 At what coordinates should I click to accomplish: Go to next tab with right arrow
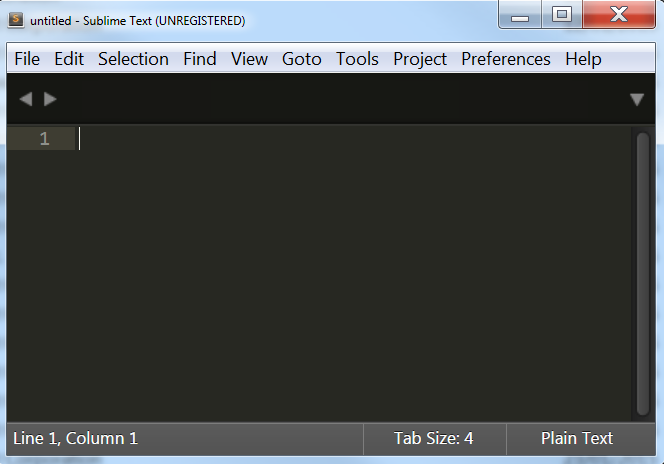point(50,99)
